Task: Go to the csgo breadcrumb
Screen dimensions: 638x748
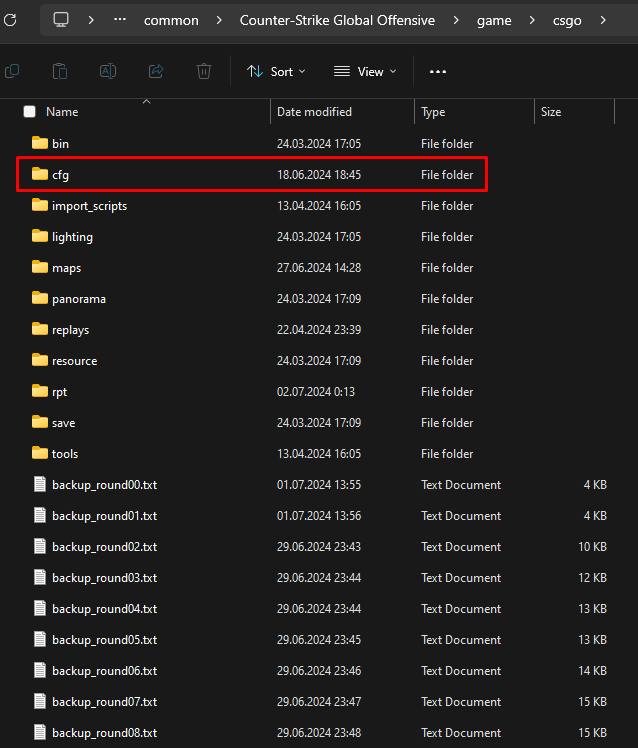Action: pyautogui.click(x=567, y=21)
